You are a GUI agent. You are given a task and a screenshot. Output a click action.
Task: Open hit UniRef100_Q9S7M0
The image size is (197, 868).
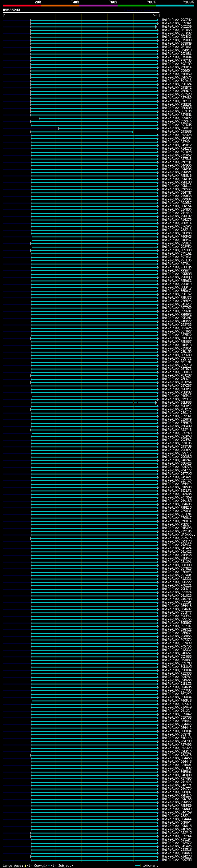[177, 20]
